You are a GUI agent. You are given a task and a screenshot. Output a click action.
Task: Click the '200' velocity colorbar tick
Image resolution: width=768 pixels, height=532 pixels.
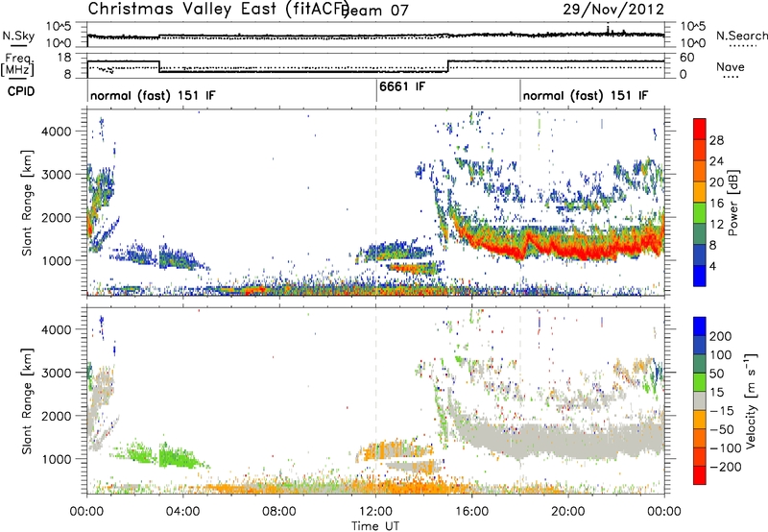[721, 336]
